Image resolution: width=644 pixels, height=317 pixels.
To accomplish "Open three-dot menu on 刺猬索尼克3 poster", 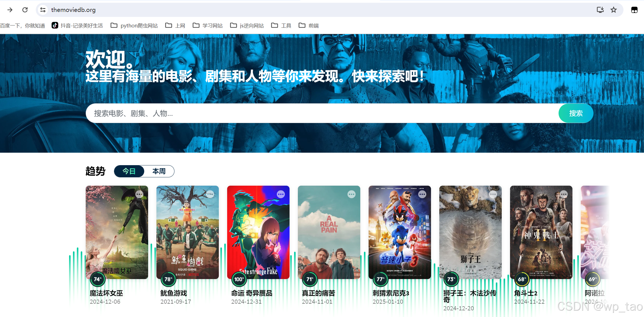I will pyautogui.click(x=422, y=194).
